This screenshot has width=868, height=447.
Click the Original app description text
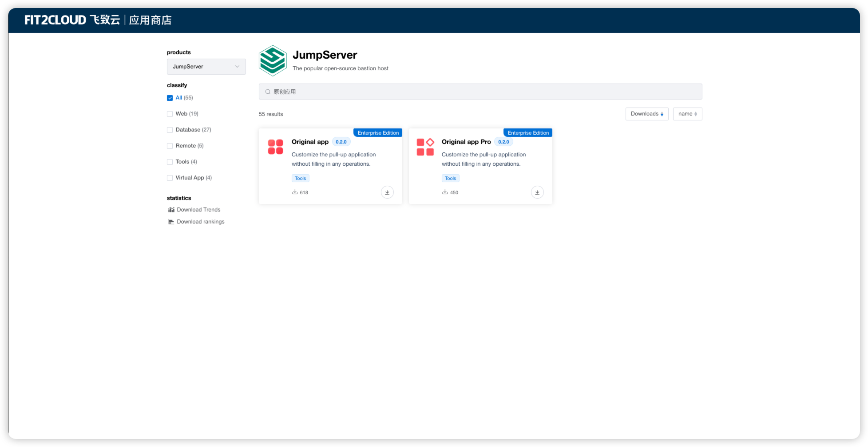point(334,159)
